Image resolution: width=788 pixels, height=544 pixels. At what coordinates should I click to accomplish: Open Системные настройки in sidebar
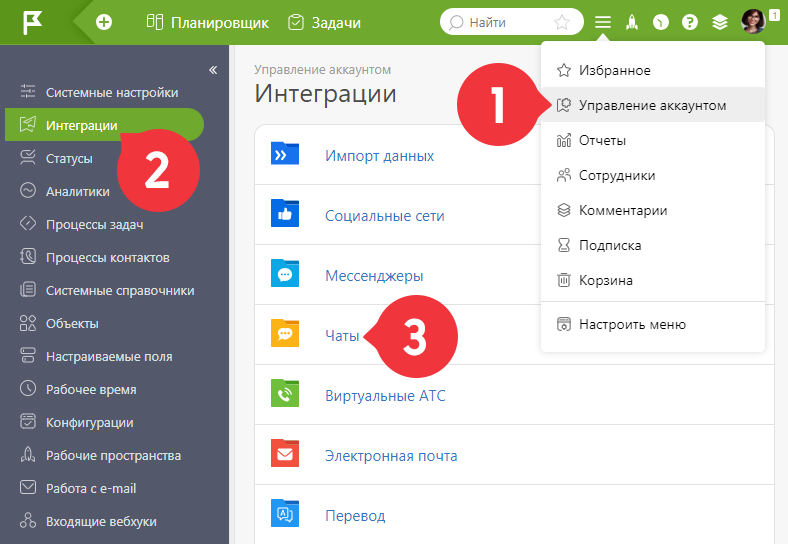click(112, 93)
